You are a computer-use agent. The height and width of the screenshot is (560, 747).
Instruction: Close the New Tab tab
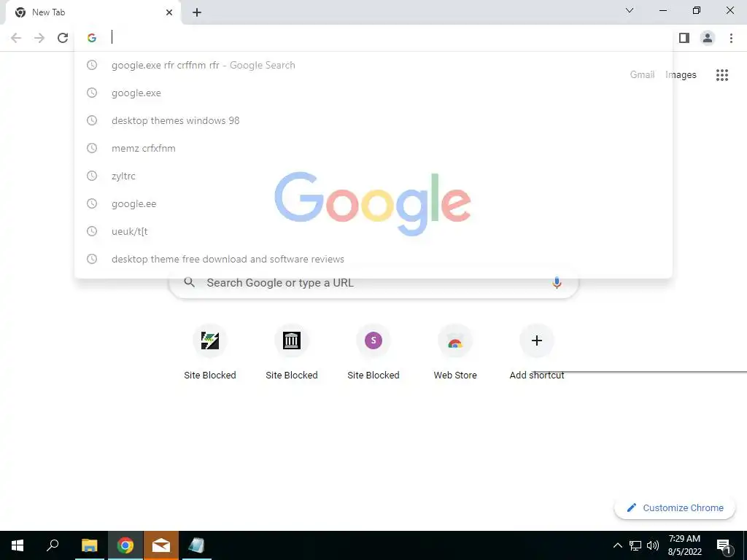point(169,12)
